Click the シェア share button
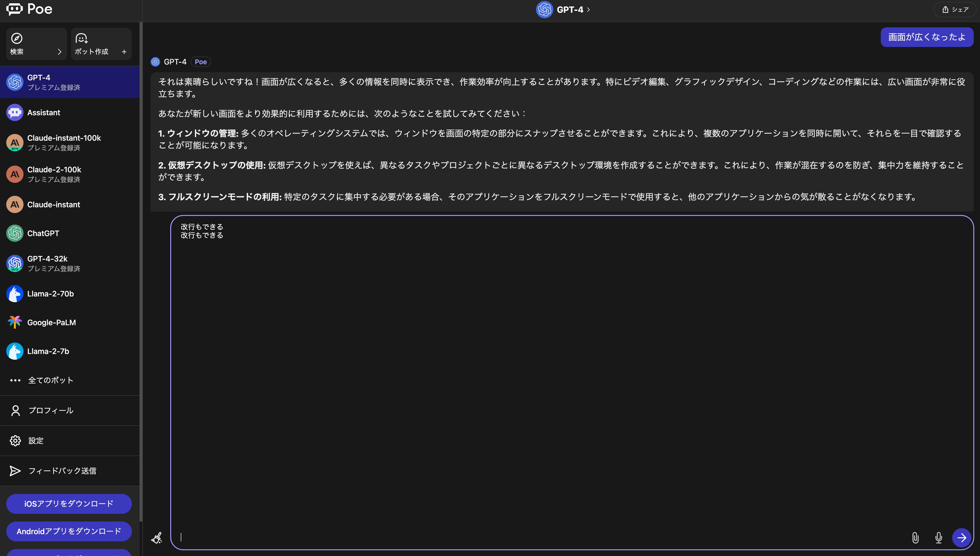 coord(954,10)
